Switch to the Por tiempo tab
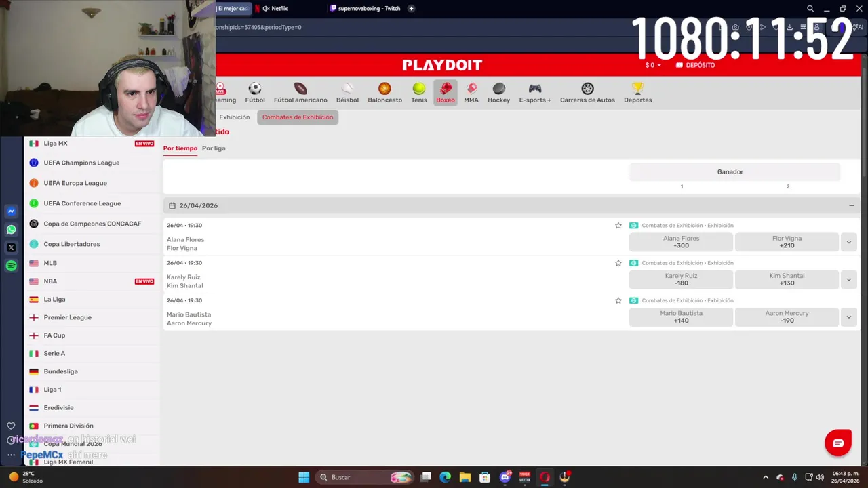 pyautogui.click(x=180, y=148)
